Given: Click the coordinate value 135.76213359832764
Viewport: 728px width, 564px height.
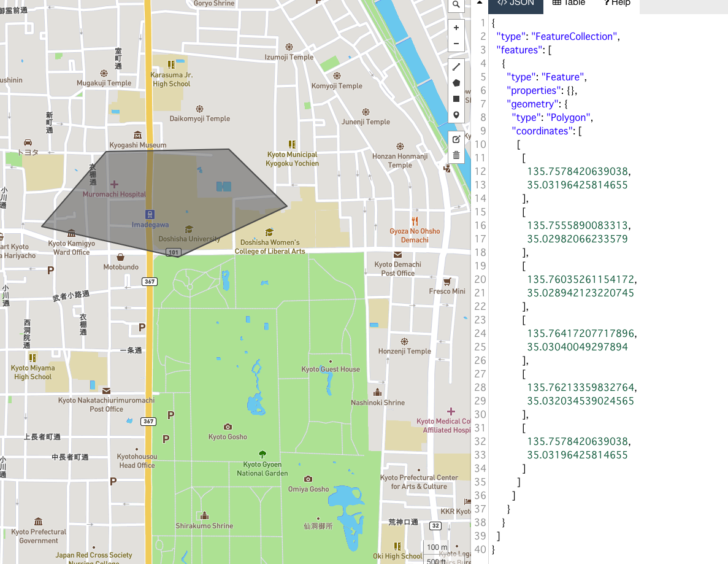Looking at the screenshot, I should (581, 387).
